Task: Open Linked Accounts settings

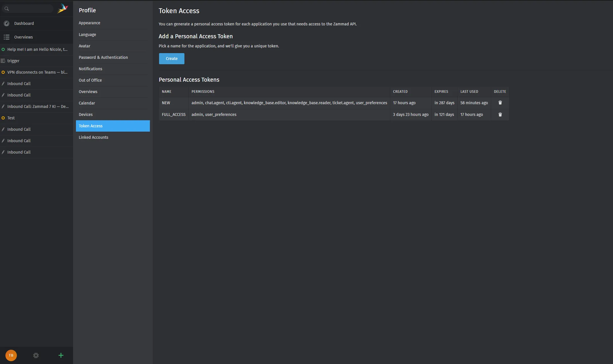Action: [113, 137]
